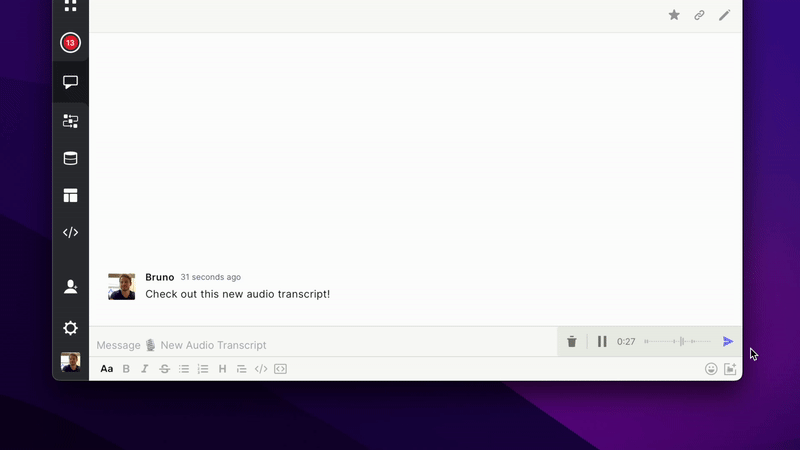Open the workflows sidebar icon
Viewport: 800px width, 450px height.
[x=70, y=121]
